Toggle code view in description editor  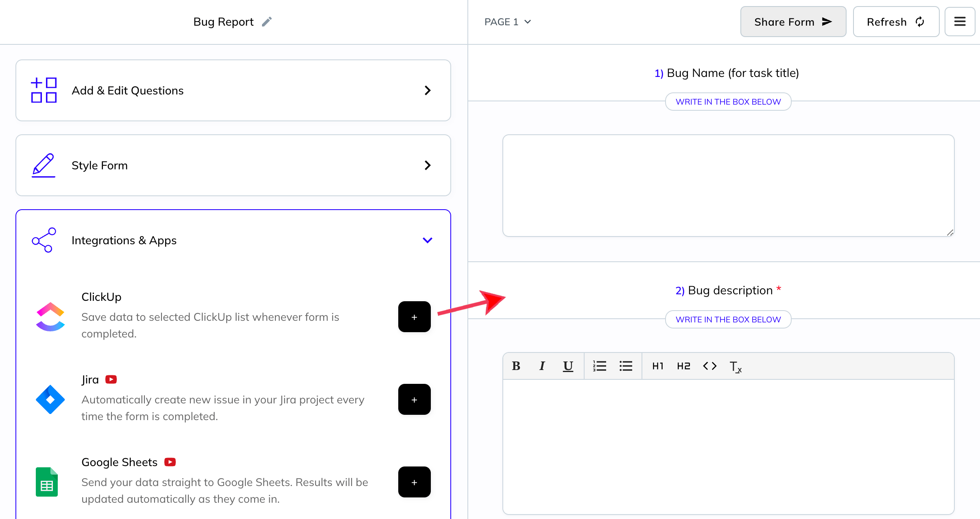coord(708,365)
